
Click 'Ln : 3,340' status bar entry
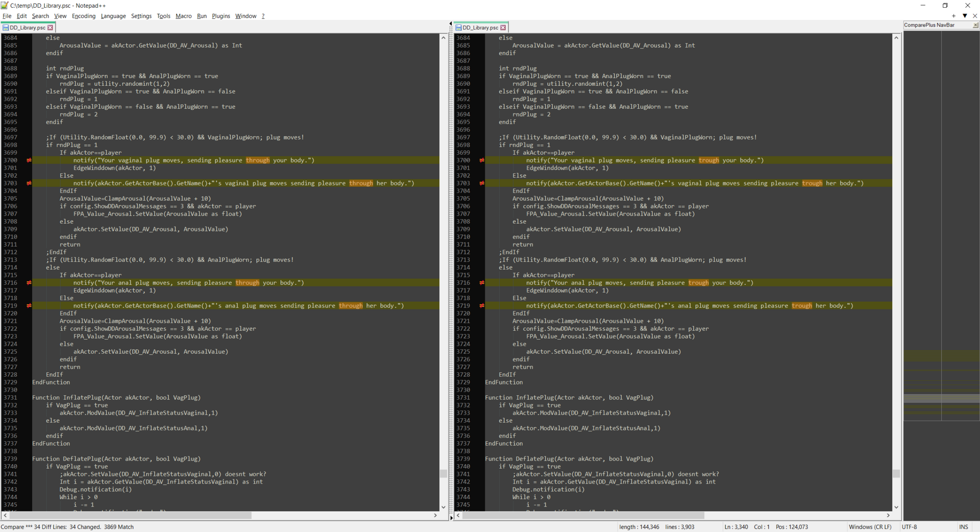tap(736, 527)
